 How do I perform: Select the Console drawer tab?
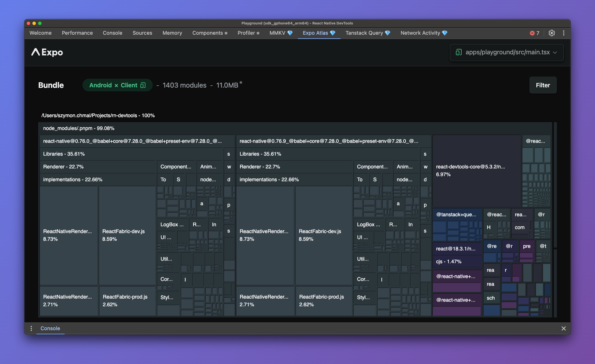50,328
